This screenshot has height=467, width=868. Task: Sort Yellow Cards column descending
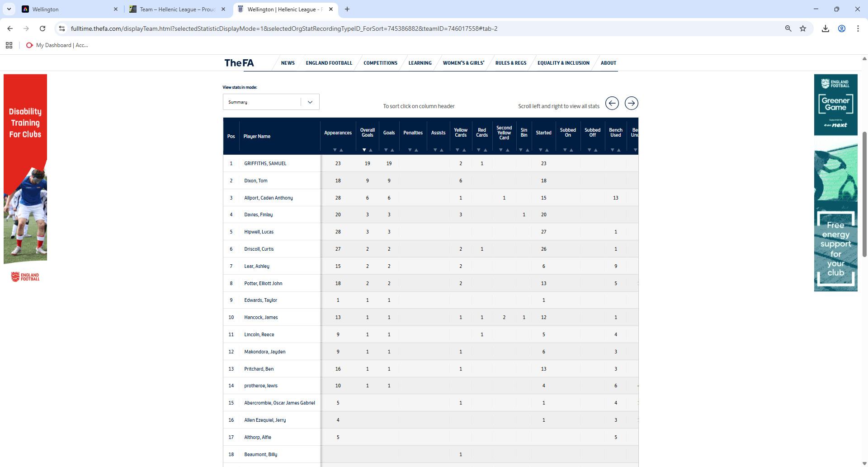tap(458, 150)
